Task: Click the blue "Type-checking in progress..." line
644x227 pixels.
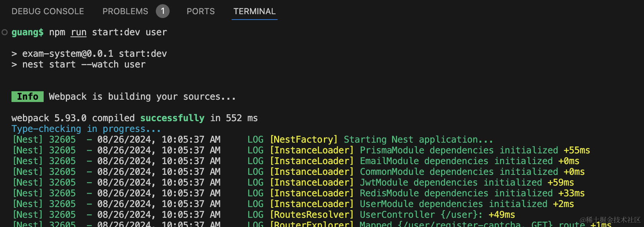Action: pyautogui.click(x=86, y=129)
